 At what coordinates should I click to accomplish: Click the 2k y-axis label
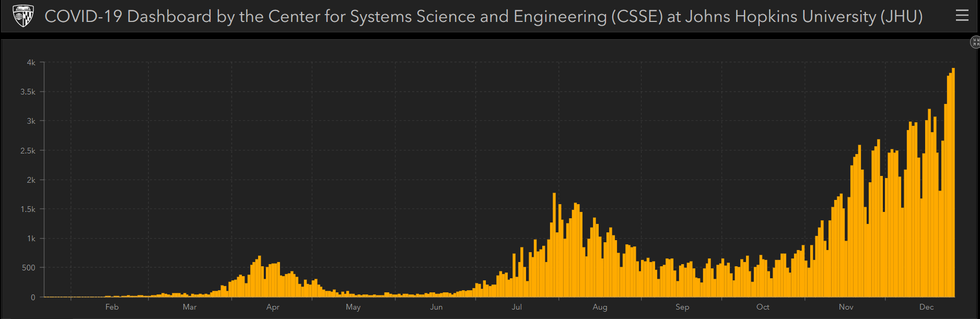pos(31,180)
